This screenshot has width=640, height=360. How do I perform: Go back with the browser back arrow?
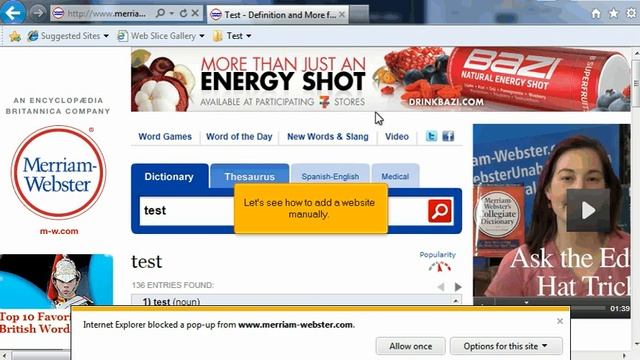coord(12,13)
